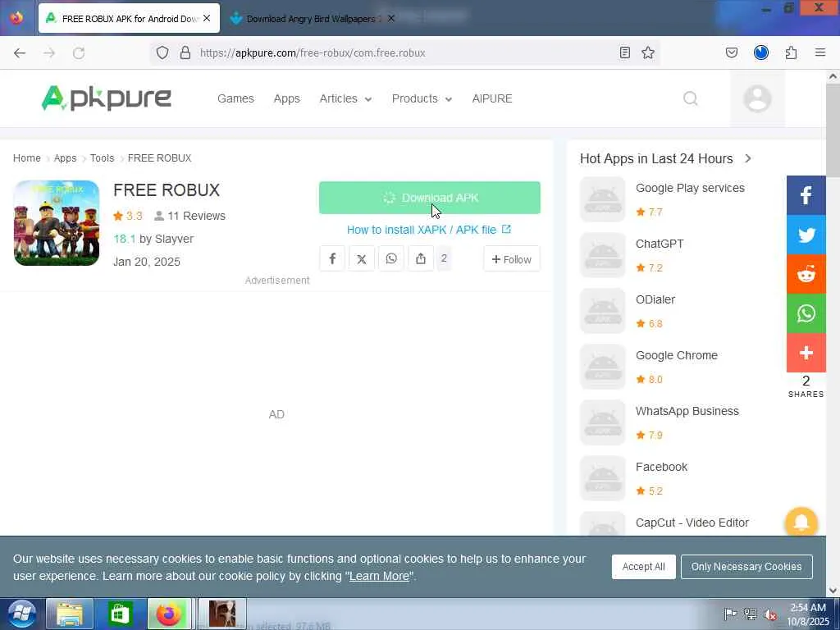Click the Follow button
The image size is (840, 630).
pyautogui.click(x=512, y=259)
